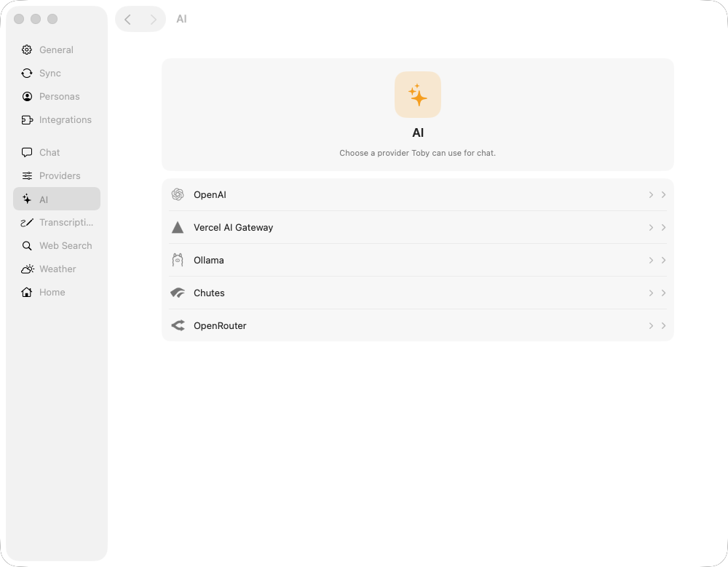Viewport: 728px width, 567px height.
Task: Open the Weather label in sidebar
Action: 58,269
